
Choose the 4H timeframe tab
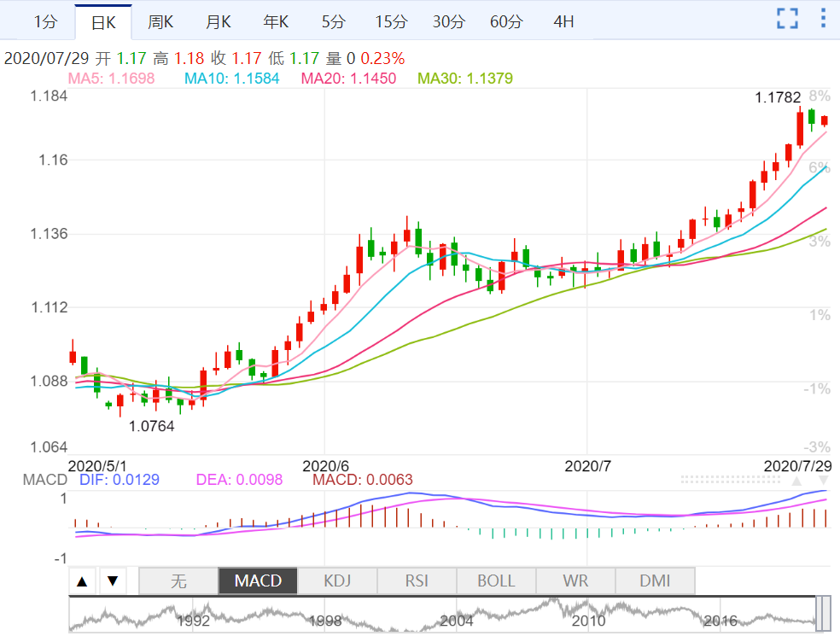pyautogui.click(x=563, y=22)
